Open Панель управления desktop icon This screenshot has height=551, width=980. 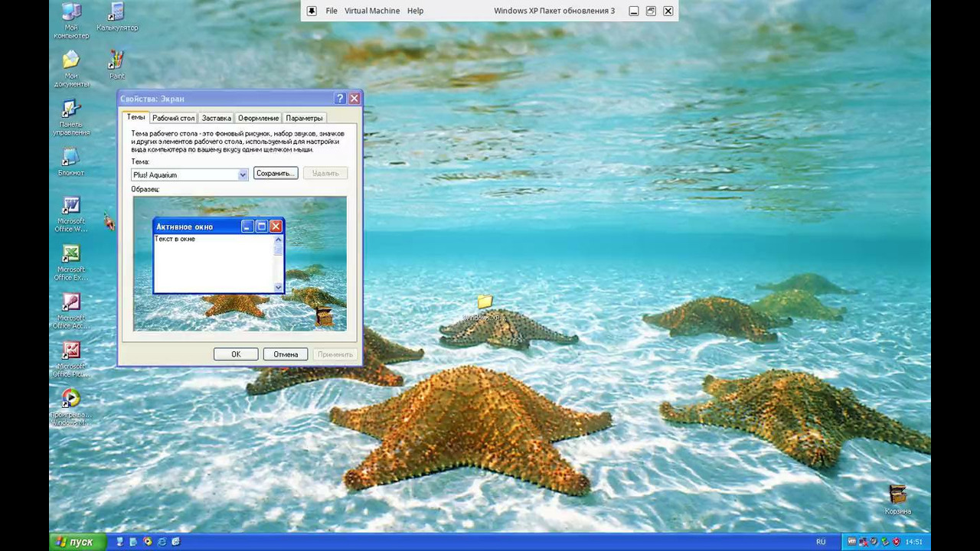click(70, 110)
